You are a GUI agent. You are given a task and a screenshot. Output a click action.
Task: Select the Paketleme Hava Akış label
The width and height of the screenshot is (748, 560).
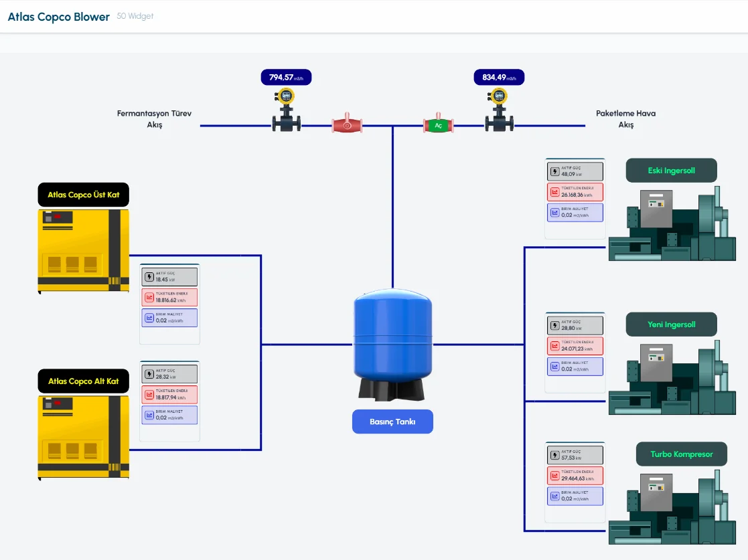coord(626,119)
